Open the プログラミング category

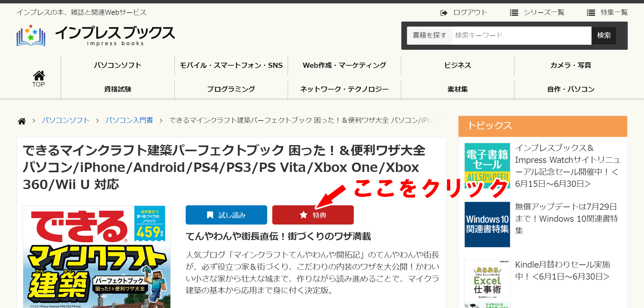(x=231, y=89)
